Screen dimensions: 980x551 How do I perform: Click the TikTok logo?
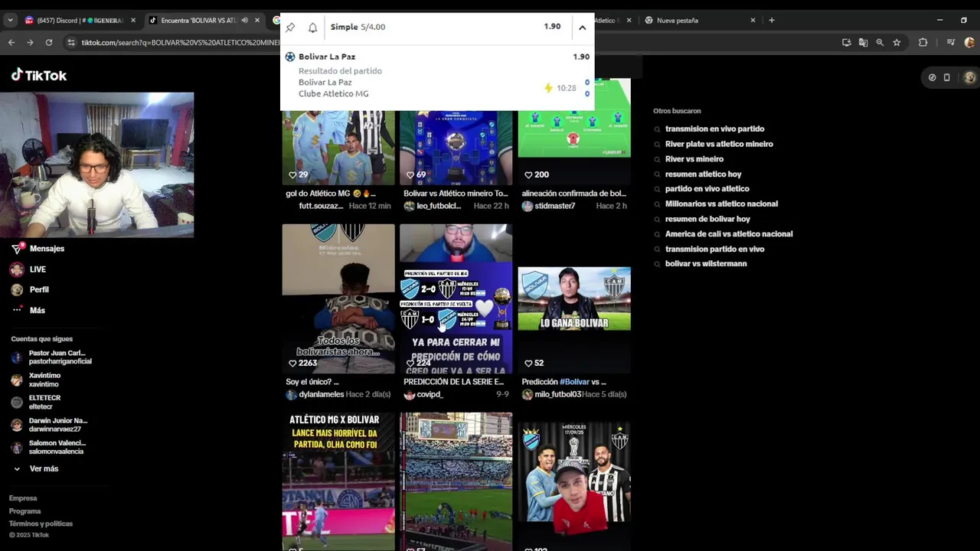(39, 75)
